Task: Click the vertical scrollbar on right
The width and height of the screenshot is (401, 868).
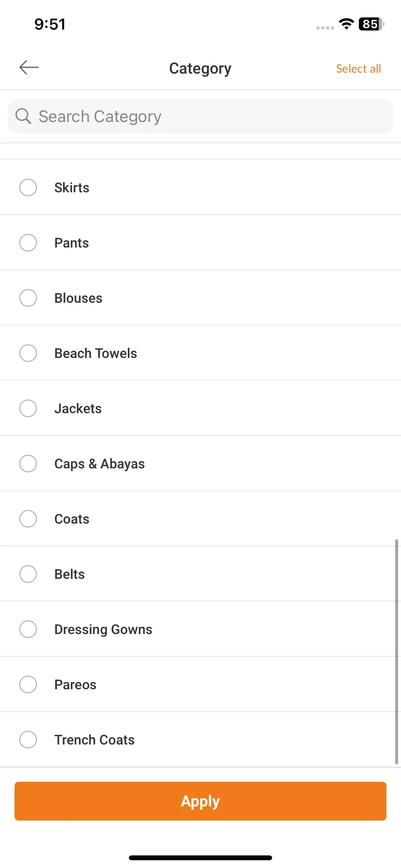Action: coord(397,651)
